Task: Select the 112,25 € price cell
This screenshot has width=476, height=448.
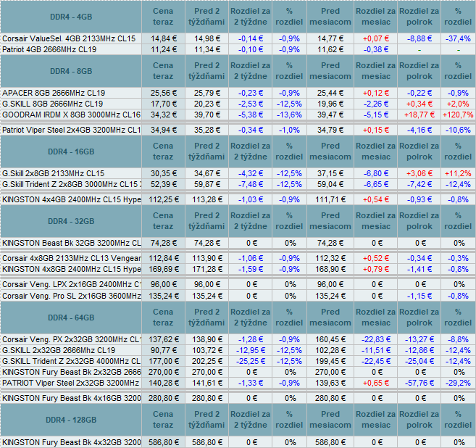Action: click(163, 199)
